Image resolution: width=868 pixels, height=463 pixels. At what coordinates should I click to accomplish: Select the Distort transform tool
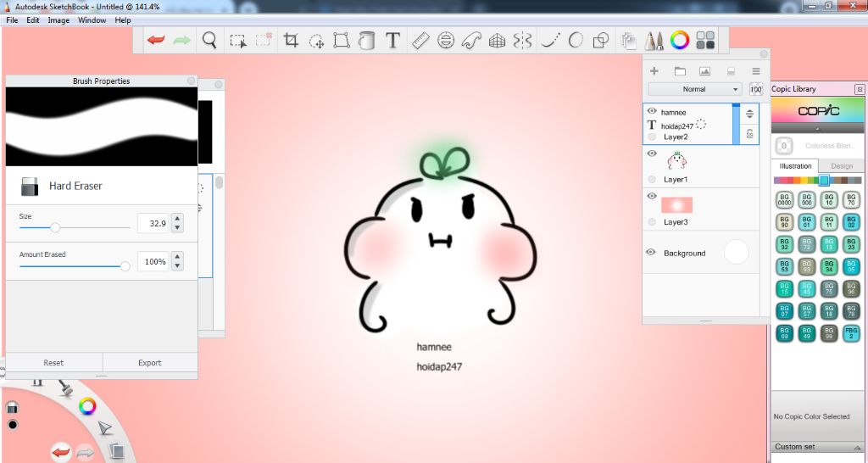[x=342, y=41]
